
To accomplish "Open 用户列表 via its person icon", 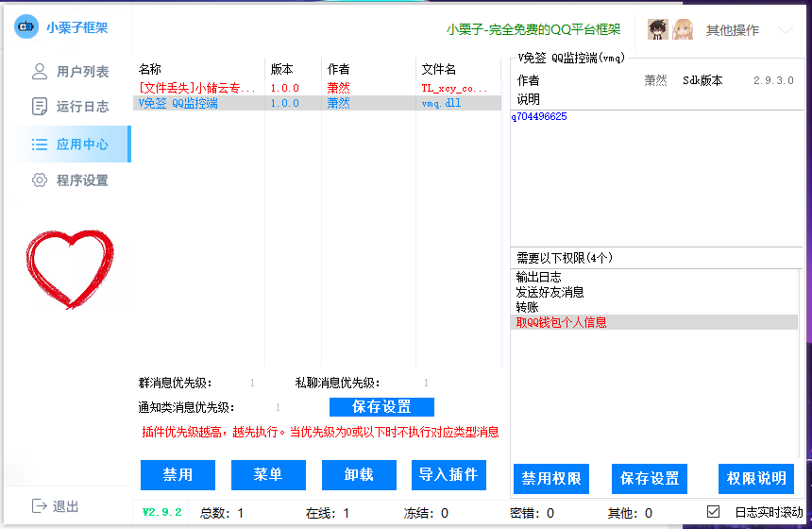I will click(x=40, y=71).
